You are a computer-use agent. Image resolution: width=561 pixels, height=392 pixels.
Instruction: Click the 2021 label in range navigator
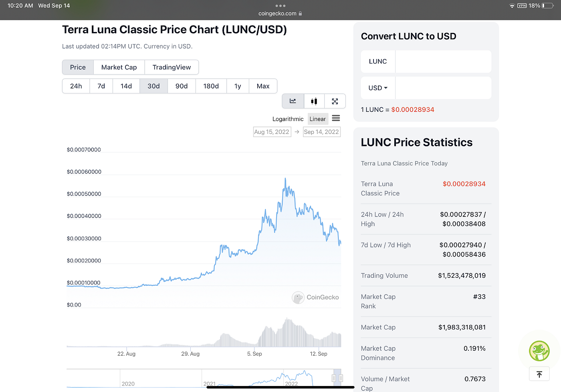[x=210, y=384]
